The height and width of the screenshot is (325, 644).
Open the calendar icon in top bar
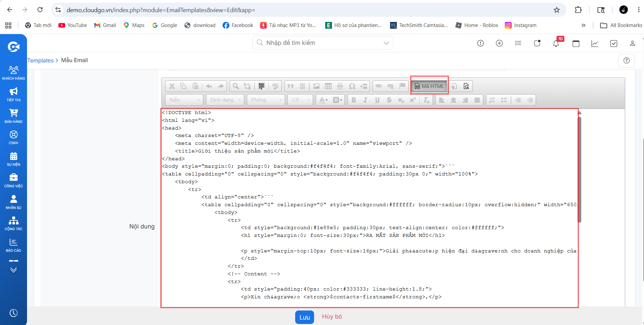click(576, 43)
